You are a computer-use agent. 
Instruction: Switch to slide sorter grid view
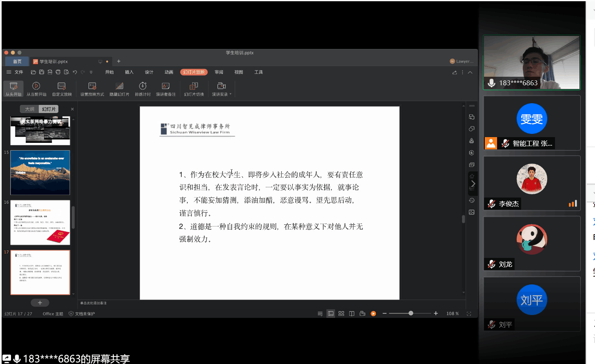[341, 314]
